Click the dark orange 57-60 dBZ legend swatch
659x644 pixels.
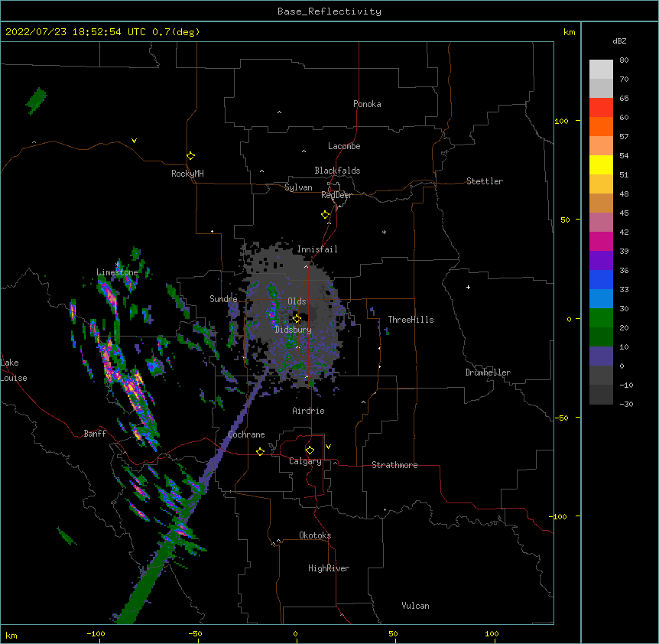point(601,126)
